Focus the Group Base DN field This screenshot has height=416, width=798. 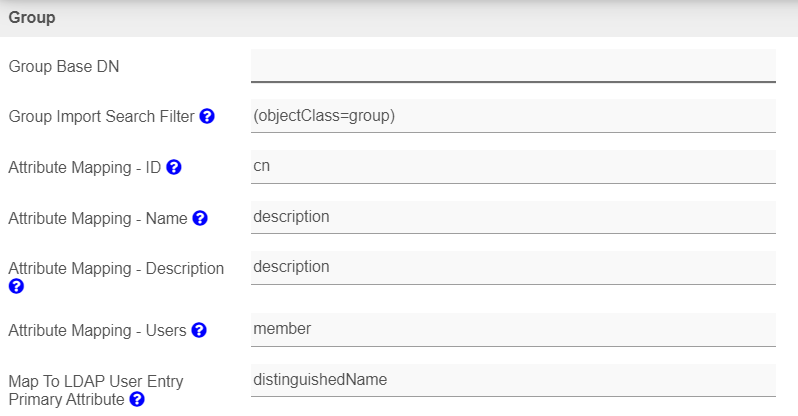click(513, 65)
